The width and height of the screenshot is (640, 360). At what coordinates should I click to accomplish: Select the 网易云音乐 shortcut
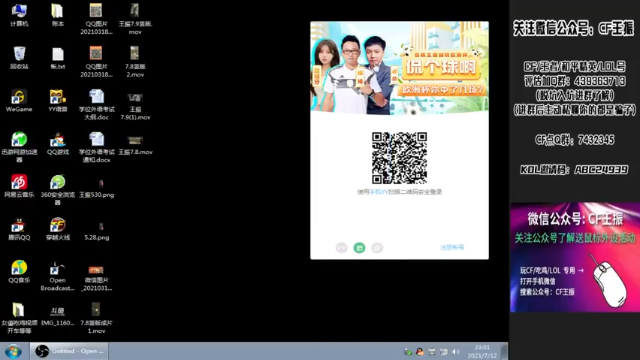(19, 186)
